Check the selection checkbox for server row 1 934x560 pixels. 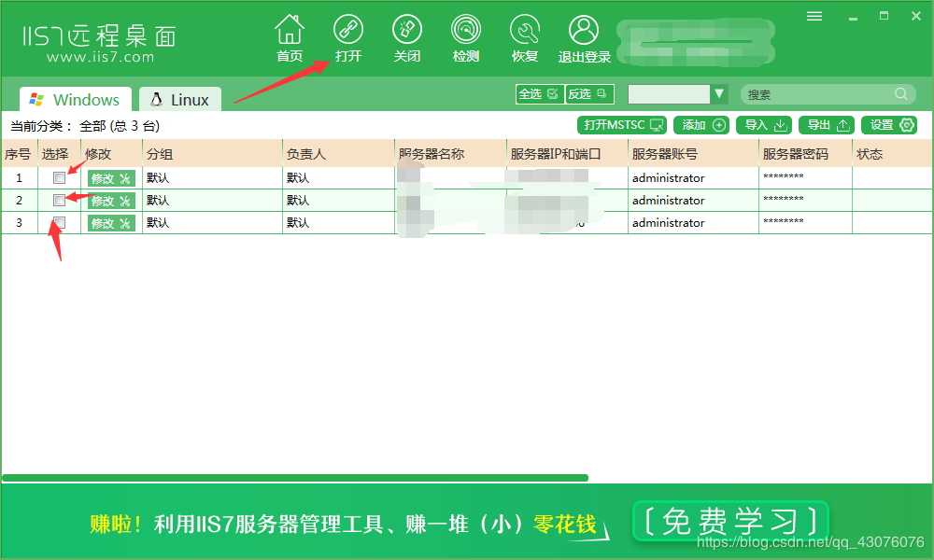point(59,177)
